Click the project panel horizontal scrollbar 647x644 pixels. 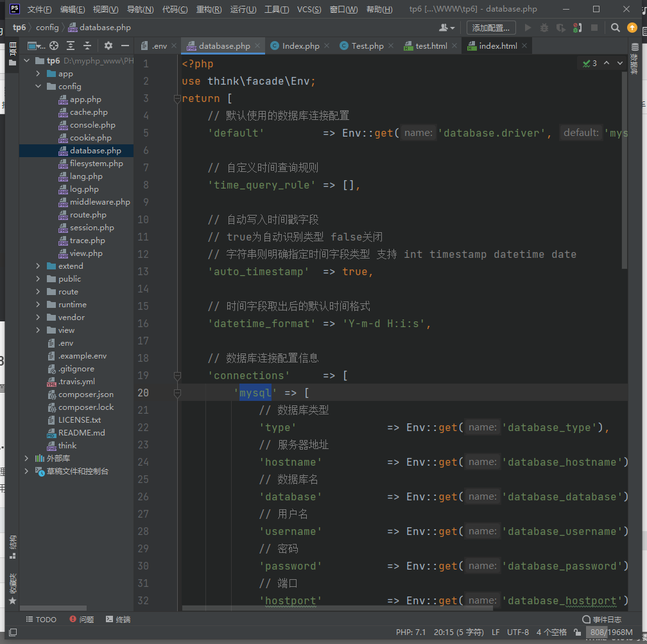53,608
